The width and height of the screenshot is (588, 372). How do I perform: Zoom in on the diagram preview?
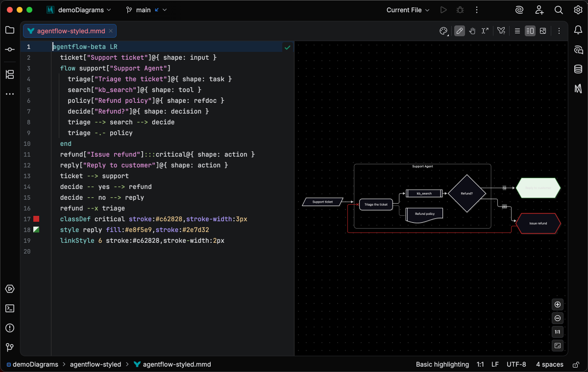(x=558, y=304)
